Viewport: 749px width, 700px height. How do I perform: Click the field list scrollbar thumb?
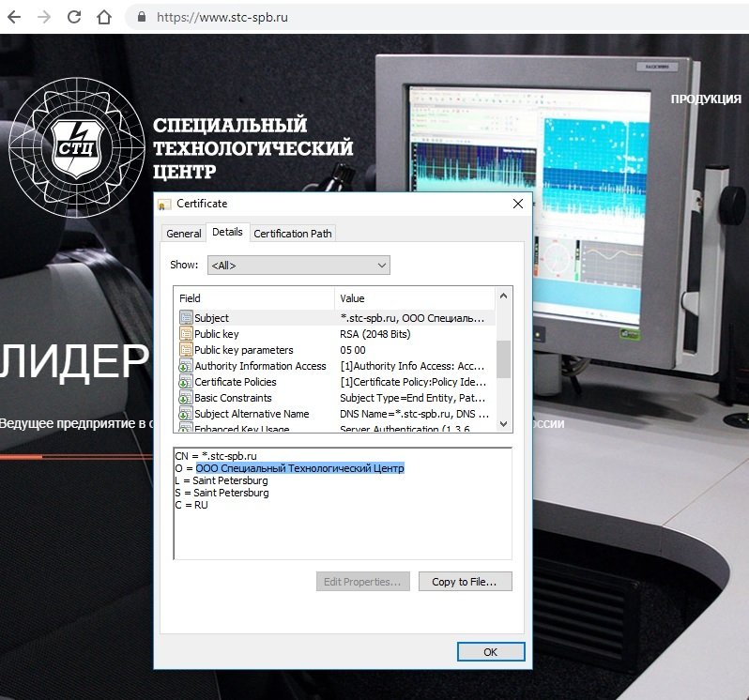(503, 359)
